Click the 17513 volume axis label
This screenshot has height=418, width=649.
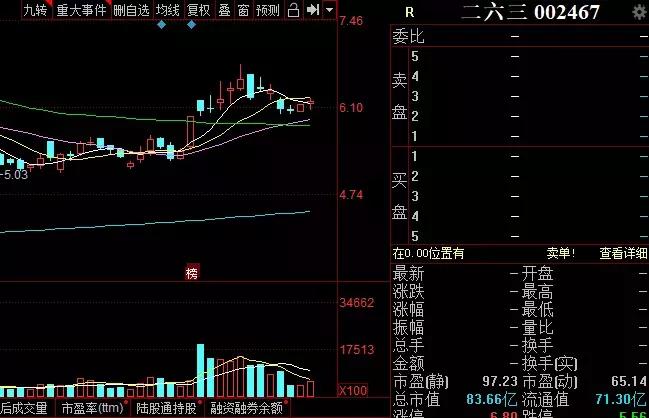pos(356,350)
